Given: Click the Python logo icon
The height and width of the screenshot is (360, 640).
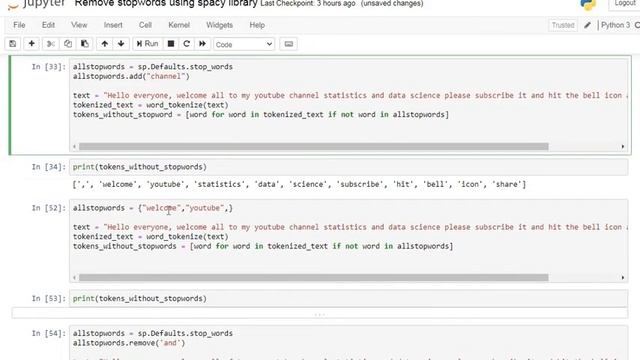Looking at the screenshot, I should (588, 4).
